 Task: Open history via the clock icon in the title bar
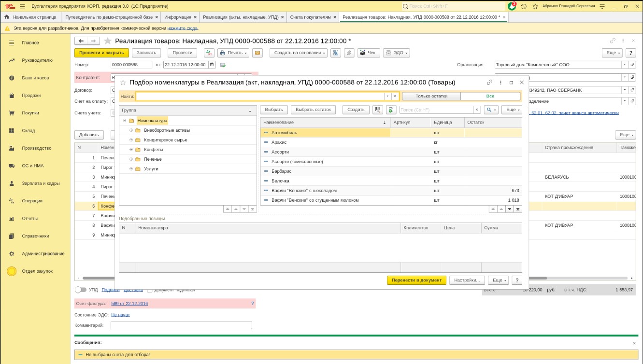(523, 7)
